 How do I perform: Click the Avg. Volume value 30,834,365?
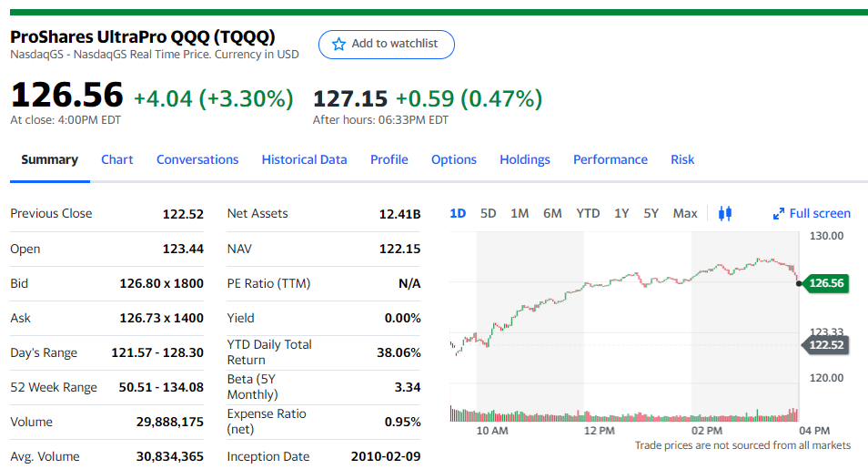pos(170,457)
